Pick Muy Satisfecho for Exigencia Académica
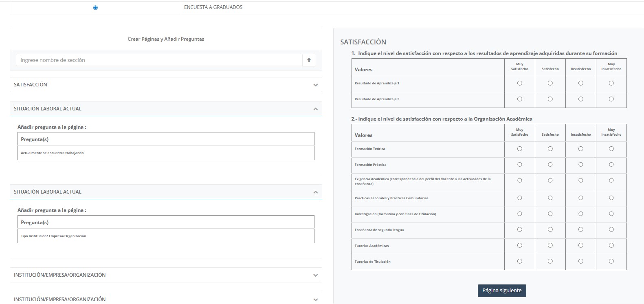644x304 pixels. click(519, 181)
